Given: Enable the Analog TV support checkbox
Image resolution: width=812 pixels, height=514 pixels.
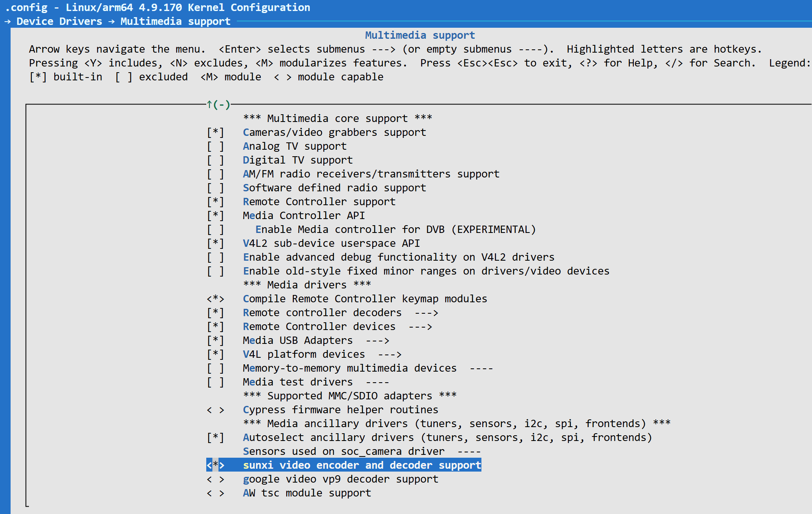Looking at the screenshot, I should coord(215,146).
